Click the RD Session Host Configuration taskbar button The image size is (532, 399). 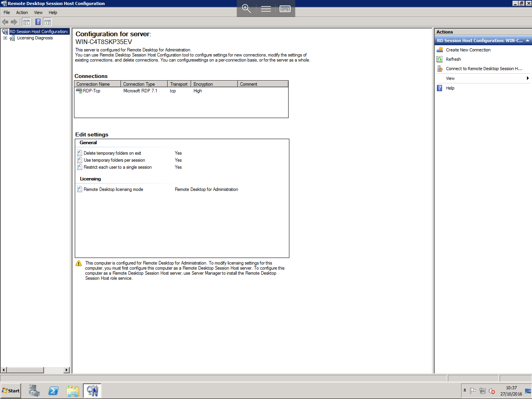(92, 391)
